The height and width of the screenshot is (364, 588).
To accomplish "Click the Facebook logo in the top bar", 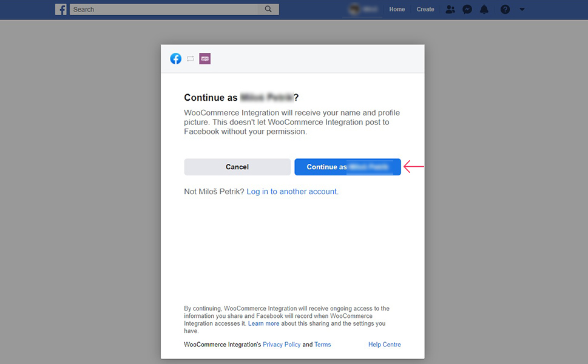I will click(x=61, y=9).
